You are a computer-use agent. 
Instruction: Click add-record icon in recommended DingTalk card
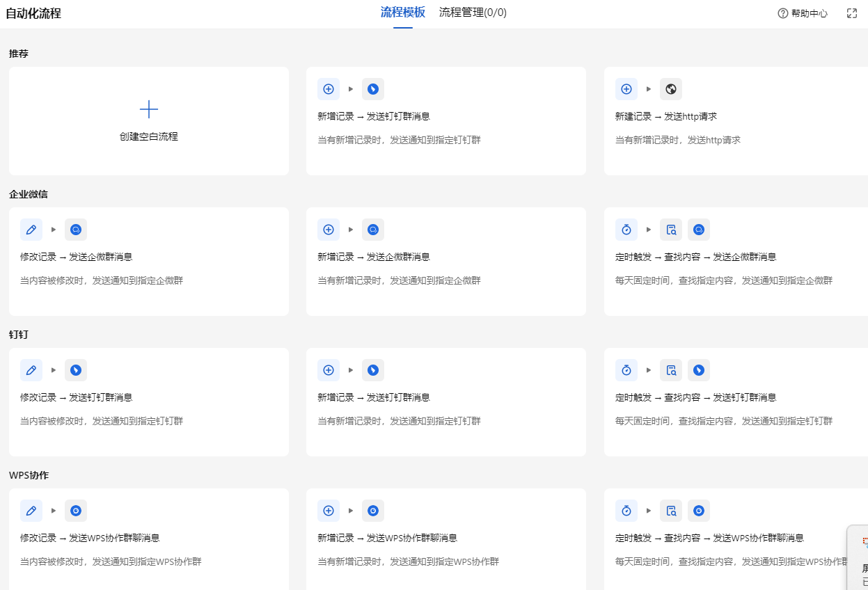(x=329, y=89)
